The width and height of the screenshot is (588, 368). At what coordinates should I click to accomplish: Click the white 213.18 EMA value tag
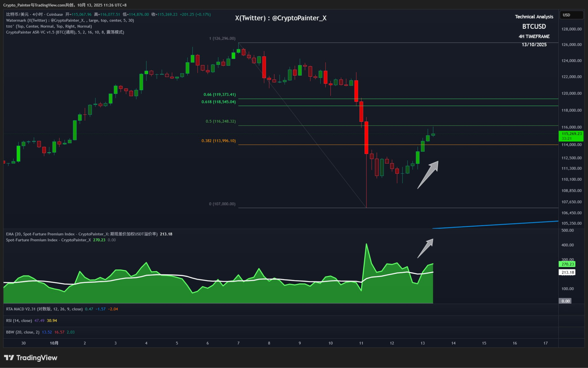click(567, 272)
